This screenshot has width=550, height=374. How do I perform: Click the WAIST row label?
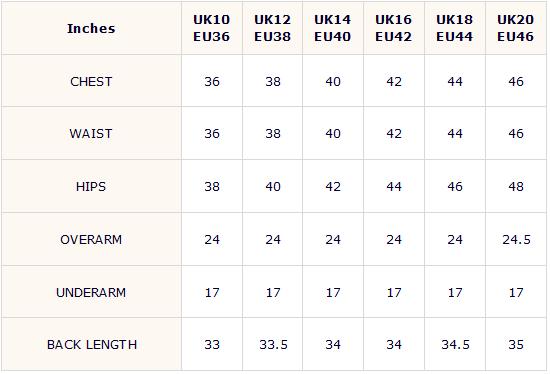pos(91,134)
